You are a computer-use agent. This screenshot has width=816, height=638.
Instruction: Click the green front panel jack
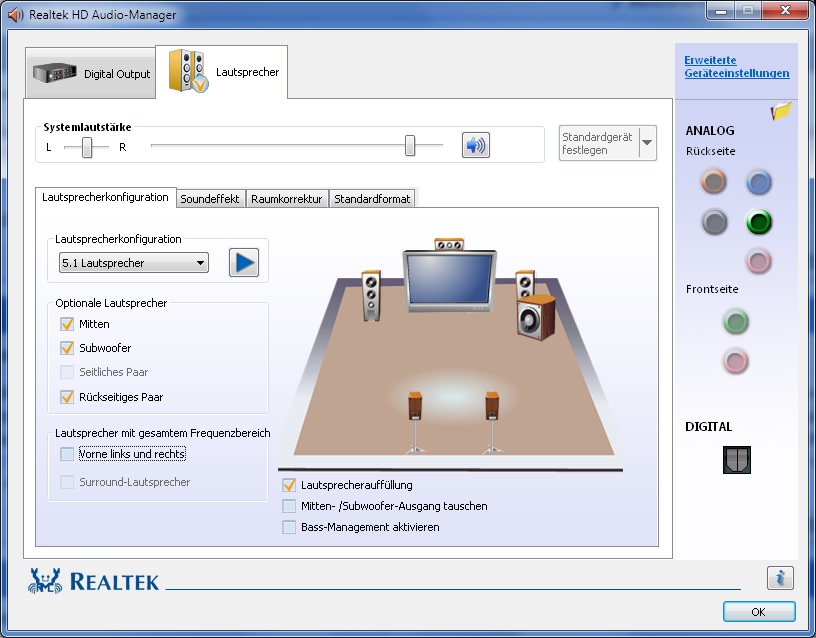click(736, 322)
